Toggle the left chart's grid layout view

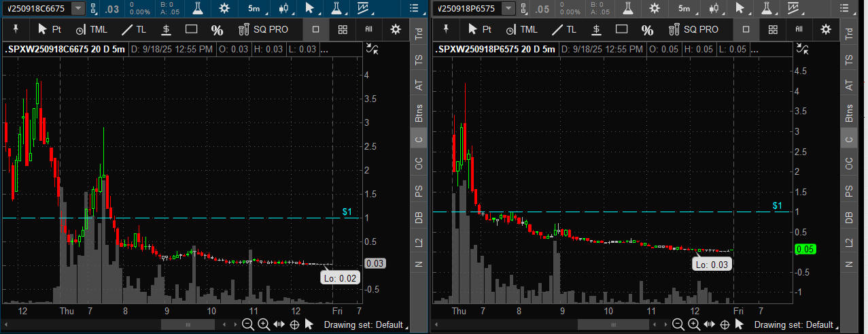tap(343, 30)
